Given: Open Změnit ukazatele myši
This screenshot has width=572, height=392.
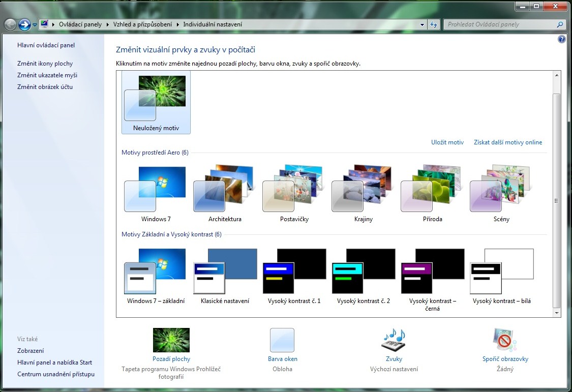Looking at the screenshot, I should point(47,75).
